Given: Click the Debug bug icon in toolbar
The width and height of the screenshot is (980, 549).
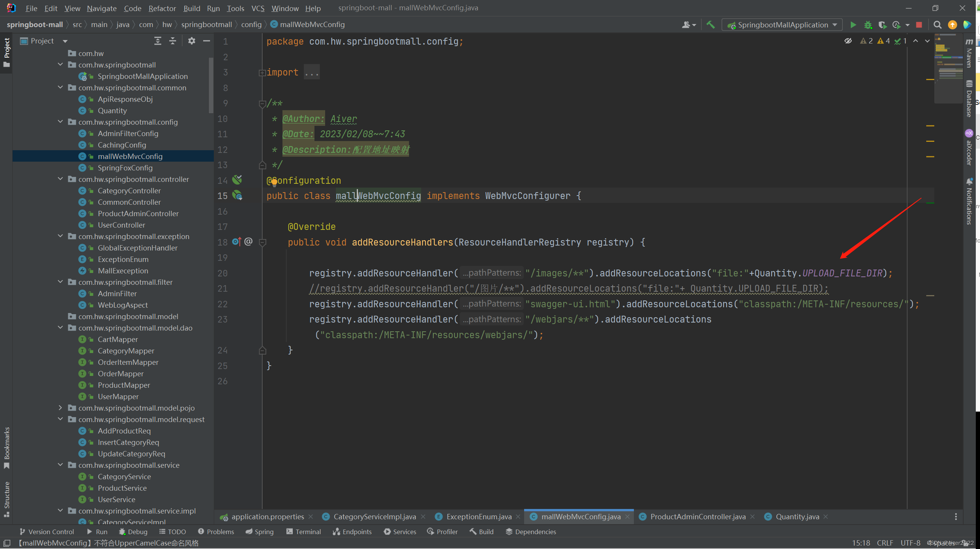Looking at the screenshot, I should [x=868, y=25].
